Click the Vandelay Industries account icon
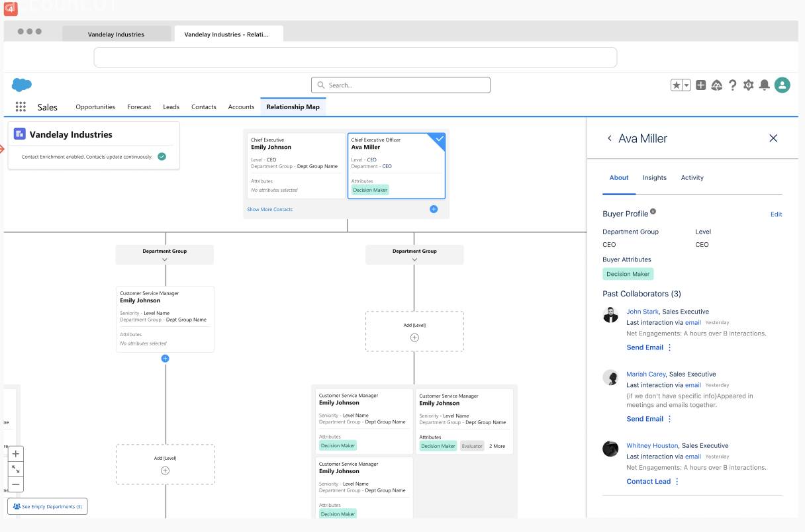This screenshot has width=805, height=532. click(20, 134)
